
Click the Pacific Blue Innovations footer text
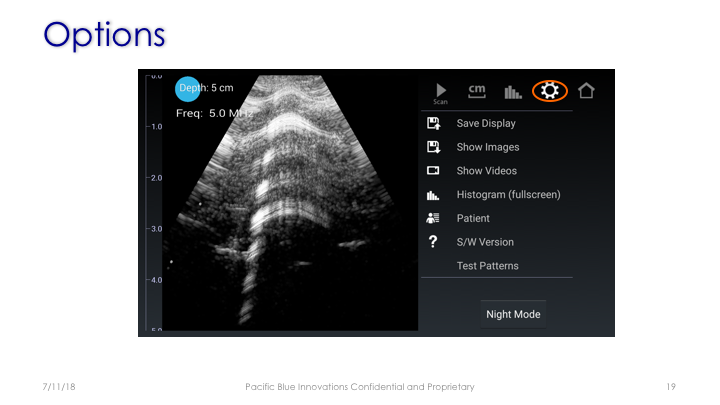[x=360, y=387]
